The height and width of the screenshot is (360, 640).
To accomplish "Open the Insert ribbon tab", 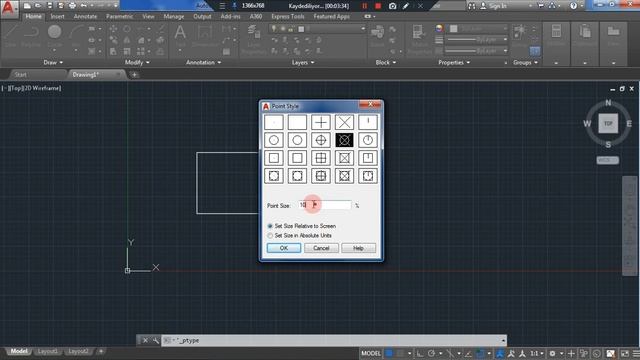I will point(58,16).
